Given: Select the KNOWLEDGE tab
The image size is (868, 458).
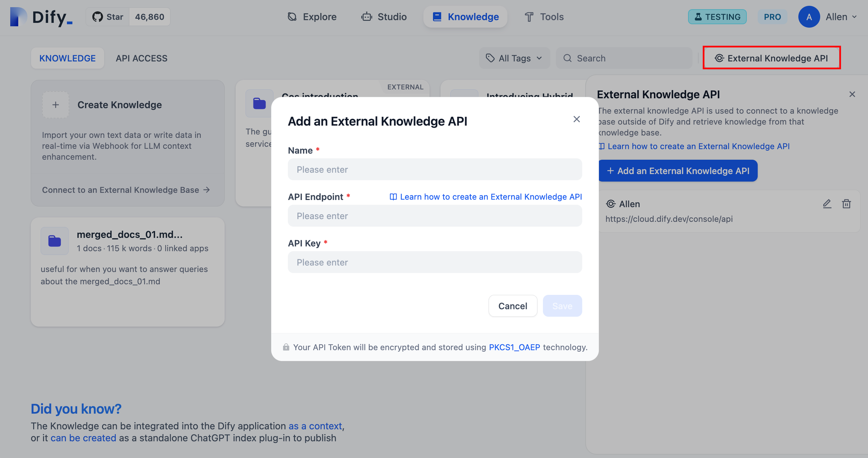Looking at the screenshot, I should (67, 58).
